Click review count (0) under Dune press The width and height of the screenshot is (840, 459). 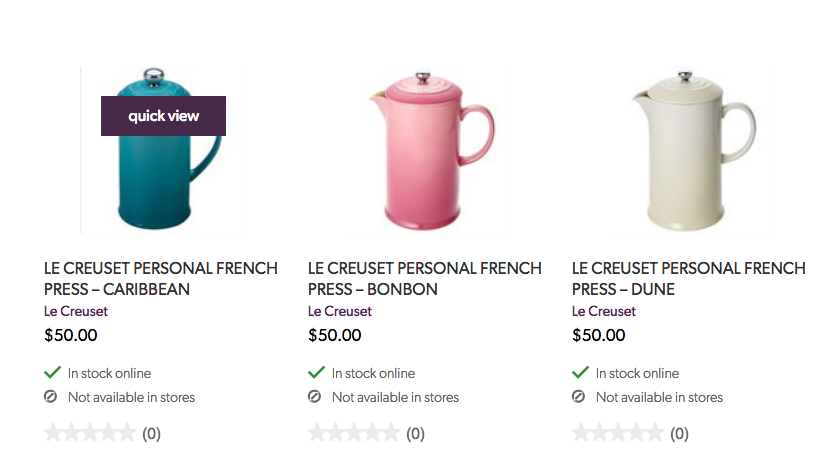(679, 434)
